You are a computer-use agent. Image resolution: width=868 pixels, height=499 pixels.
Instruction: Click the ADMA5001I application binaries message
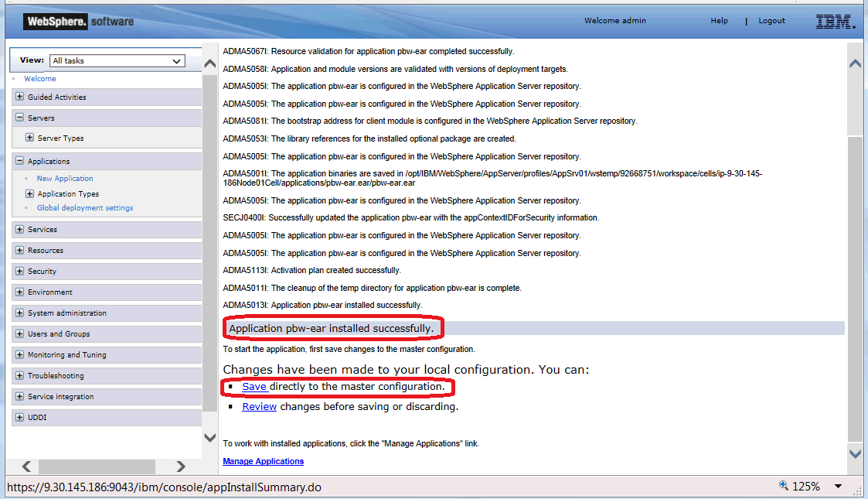(x=492, y=178)
